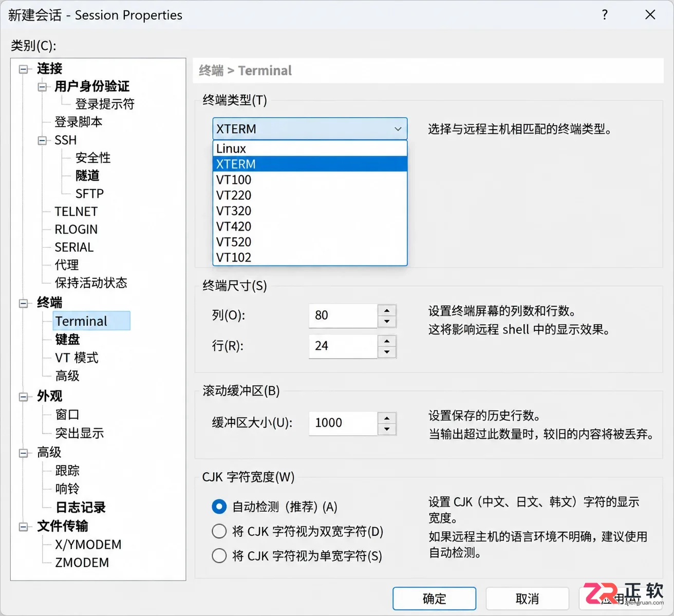
Task: Click the 行 input field showing 24
Action: pos(343,346)
